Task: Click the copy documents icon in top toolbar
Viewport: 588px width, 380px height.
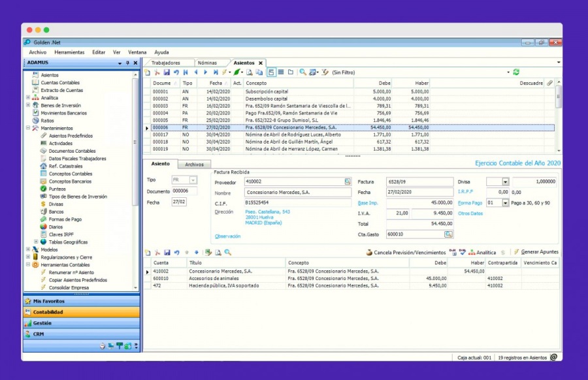Action: [259, 72]
